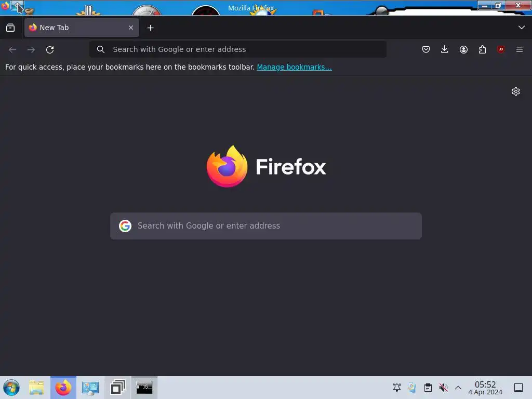
Task: Open the Start menu on the taskbar
Action: click(x=11, y=388)
